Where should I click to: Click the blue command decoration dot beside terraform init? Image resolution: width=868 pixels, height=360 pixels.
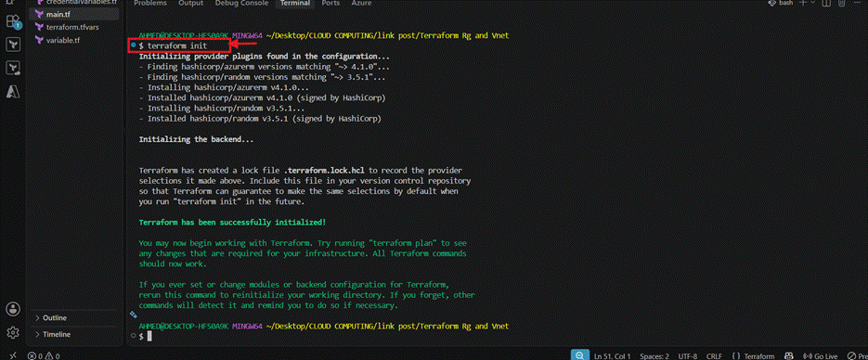click(134, 45)
